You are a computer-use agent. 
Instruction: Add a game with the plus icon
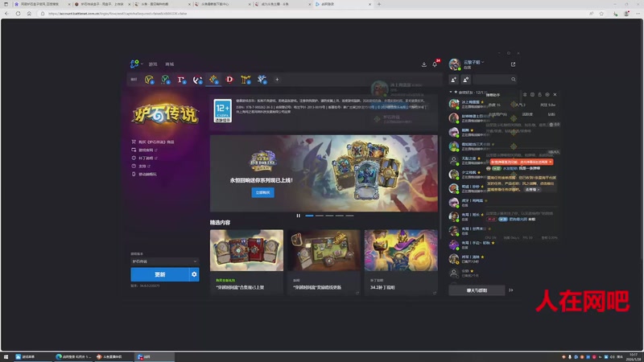coord(277,80)
